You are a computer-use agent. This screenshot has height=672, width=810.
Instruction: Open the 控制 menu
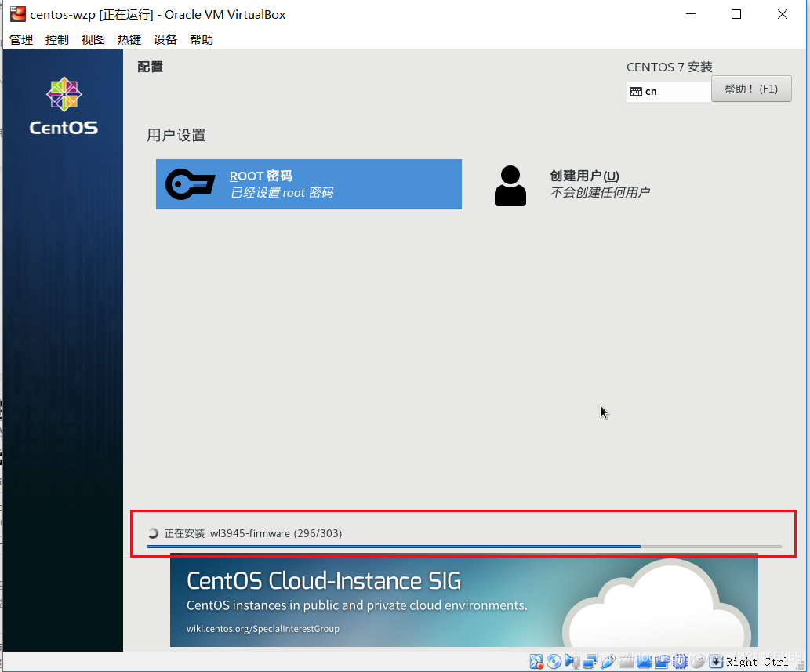(56, 40)
